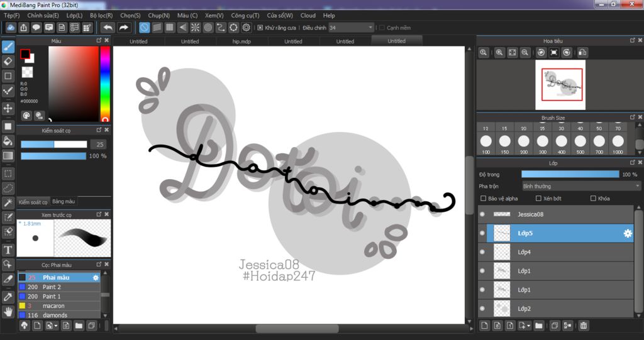Screen dimensions: 644x340
Task: Delete layer using the trash icon
Action: (x=584, y=326)
